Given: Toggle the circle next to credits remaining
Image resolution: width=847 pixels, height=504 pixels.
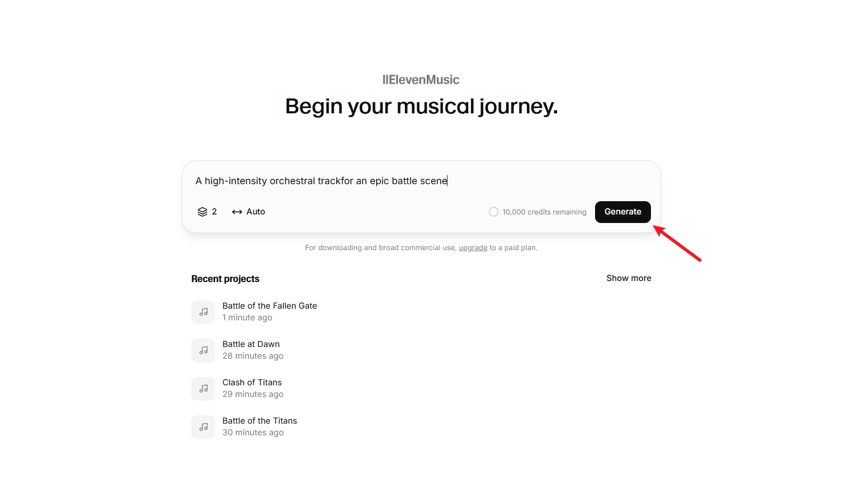Looking at the screenshot, I should tap(493, 211).
